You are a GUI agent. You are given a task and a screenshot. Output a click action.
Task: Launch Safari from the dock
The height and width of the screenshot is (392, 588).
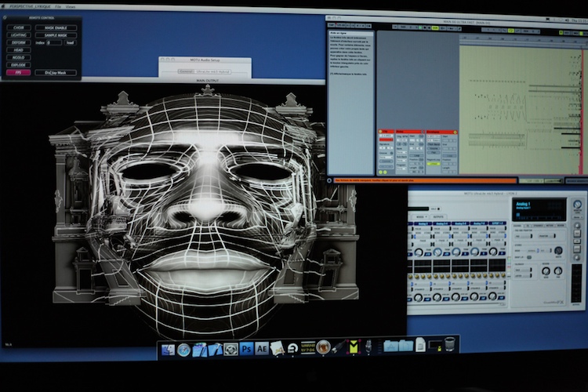183,350
